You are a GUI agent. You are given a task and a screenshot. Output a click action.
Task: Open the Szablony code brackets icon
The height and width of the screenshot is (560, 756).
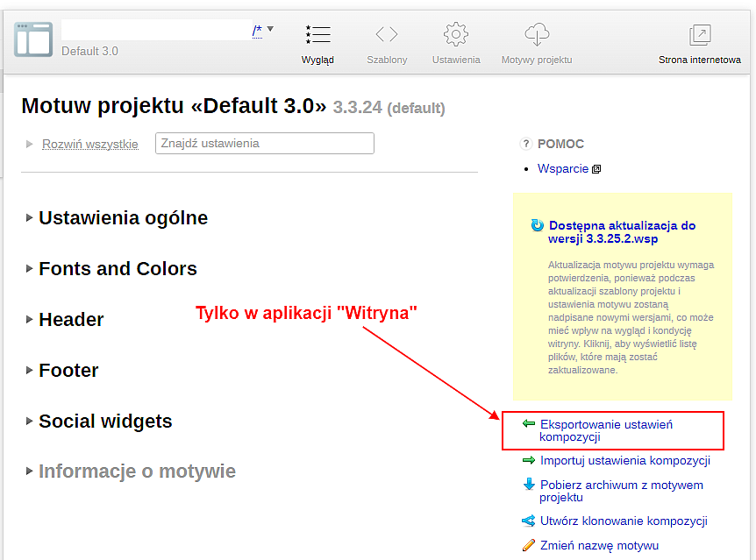tap(387, 34)
